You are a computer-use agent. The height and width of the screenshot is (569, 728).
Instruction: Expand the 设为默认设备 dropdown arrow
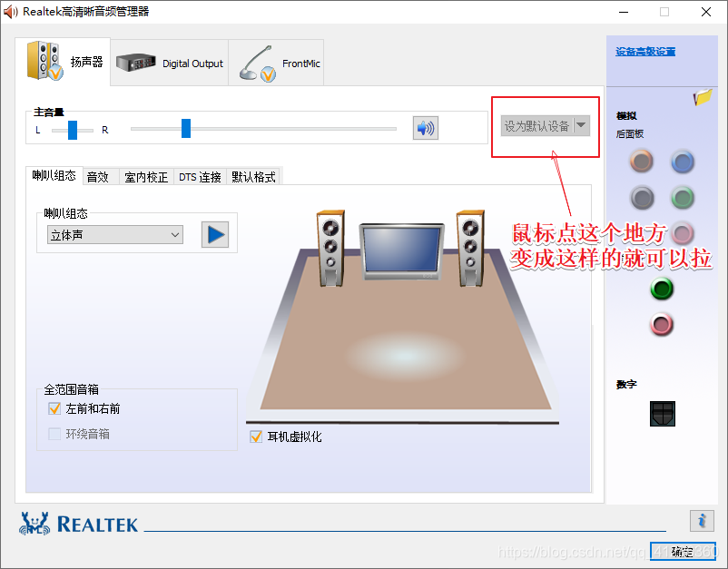click(x=581, y=126)
